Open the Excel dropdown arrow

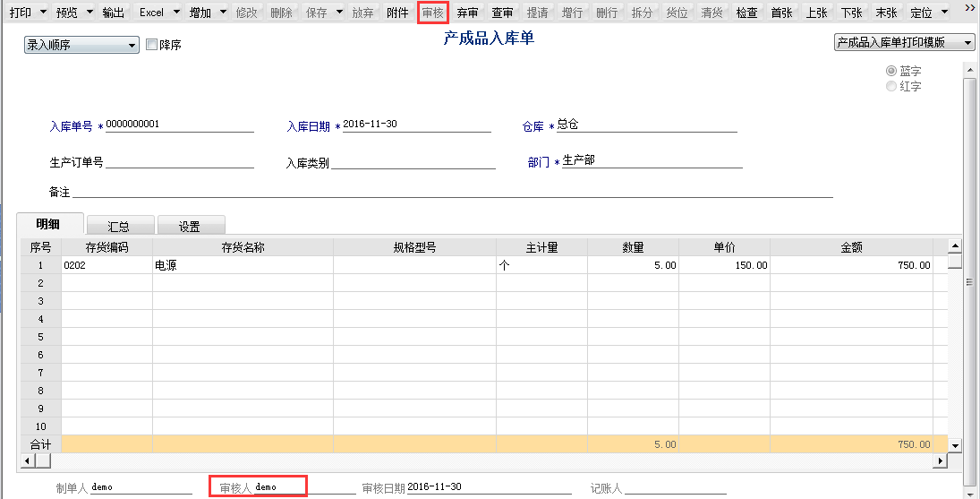[176, 13]
